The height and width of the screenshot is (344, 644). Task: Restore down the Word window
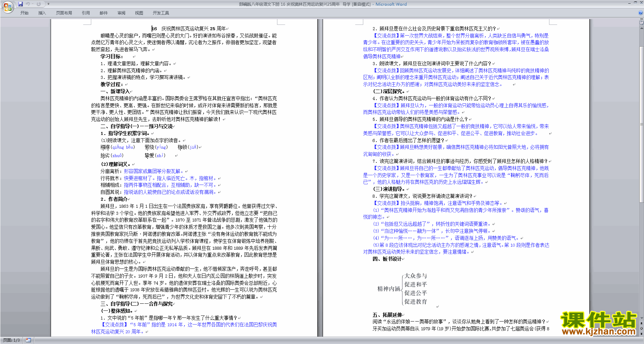(635, 3)
